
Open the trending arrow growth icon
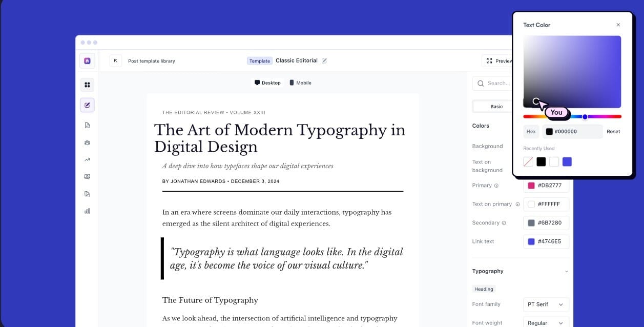click(87, 159)
